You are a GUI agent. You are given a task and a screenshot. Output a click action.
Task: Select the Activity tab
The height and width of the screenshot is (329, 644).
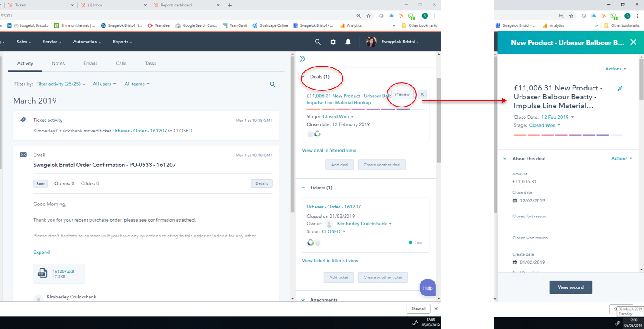pos(25,63)
